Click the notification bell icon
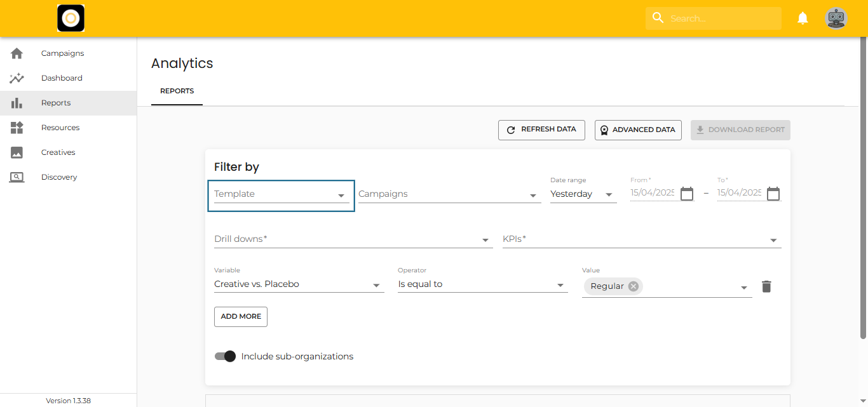 803,18
